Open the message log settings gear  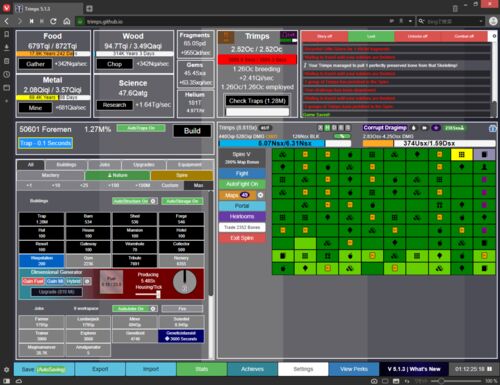(x=494, y=36)
